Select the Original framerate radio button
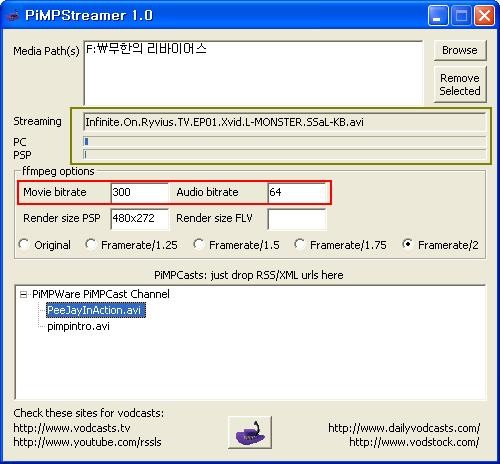The image size is (500, 464). 24,245
